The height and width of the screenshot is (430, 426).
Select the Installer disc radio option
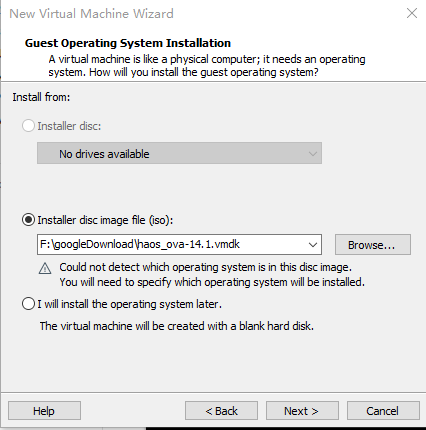coord(28,126)
